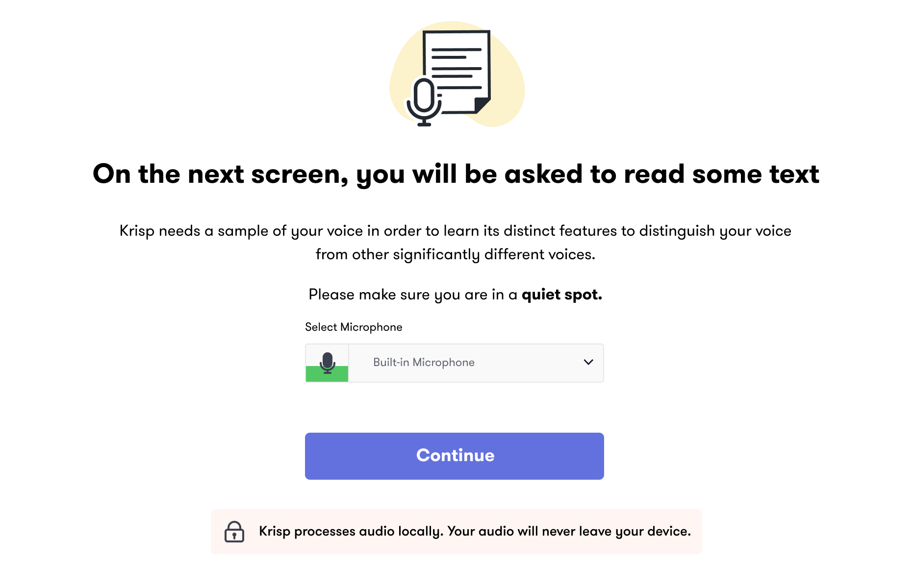Click the Continue button
The height and width of the screenshot is (588, 914).
pyautogui.click(x=454, y=456)
